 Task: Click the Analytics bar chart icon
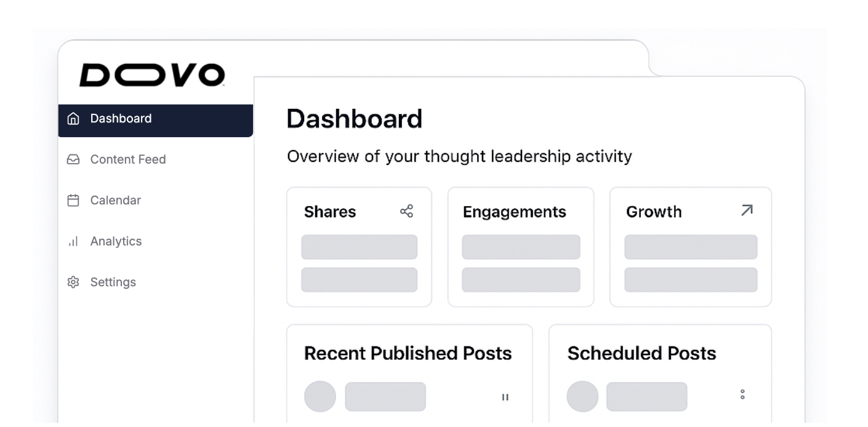(73, 241)
